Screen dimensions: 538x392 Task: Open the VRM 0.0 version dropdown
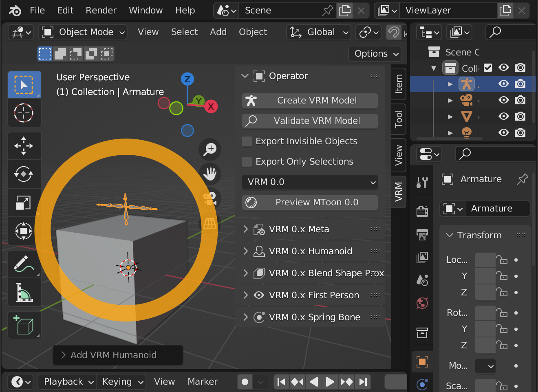click(310, 182)
